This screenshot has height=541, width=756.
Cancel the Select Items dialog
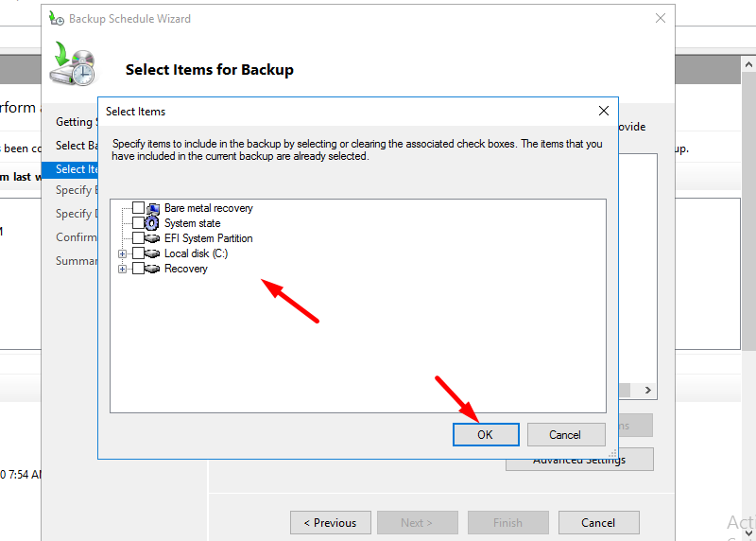[x=565, y=435]
